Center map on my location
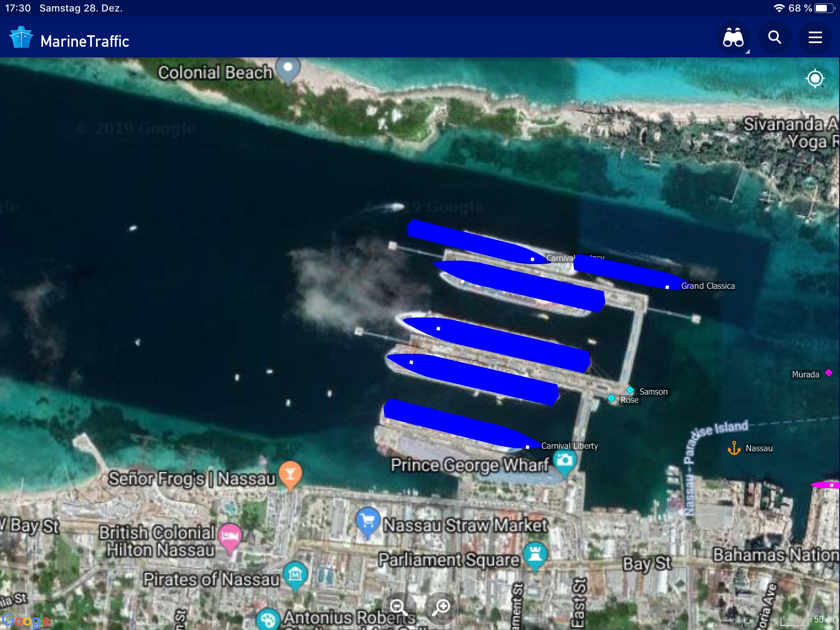The height and width of the screenshot is (630, 840). (815, 78)
